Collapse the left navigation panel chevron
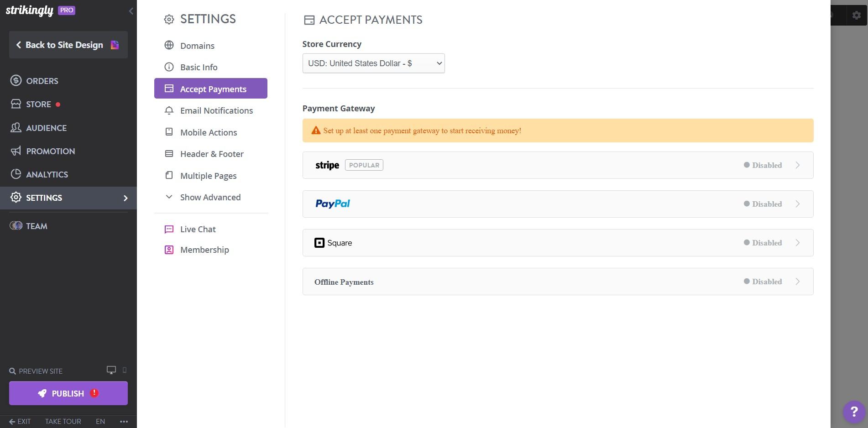The height and width of the screenshot is (428, 868). tap(131, 11)
